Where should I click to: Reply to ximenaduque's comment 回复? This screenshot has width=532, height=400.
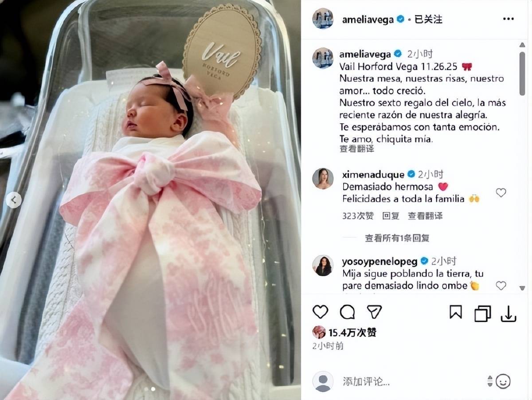click(391, 216)
